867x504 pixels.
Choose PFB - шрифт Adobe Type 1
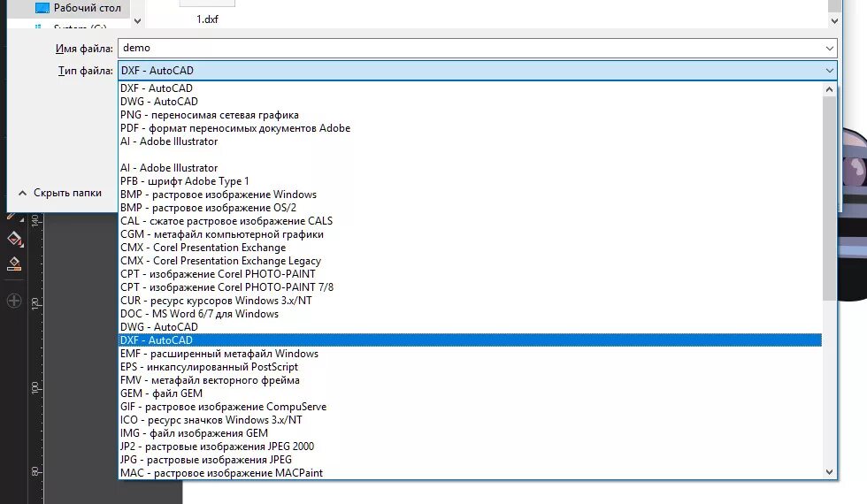tap(470, 181)
